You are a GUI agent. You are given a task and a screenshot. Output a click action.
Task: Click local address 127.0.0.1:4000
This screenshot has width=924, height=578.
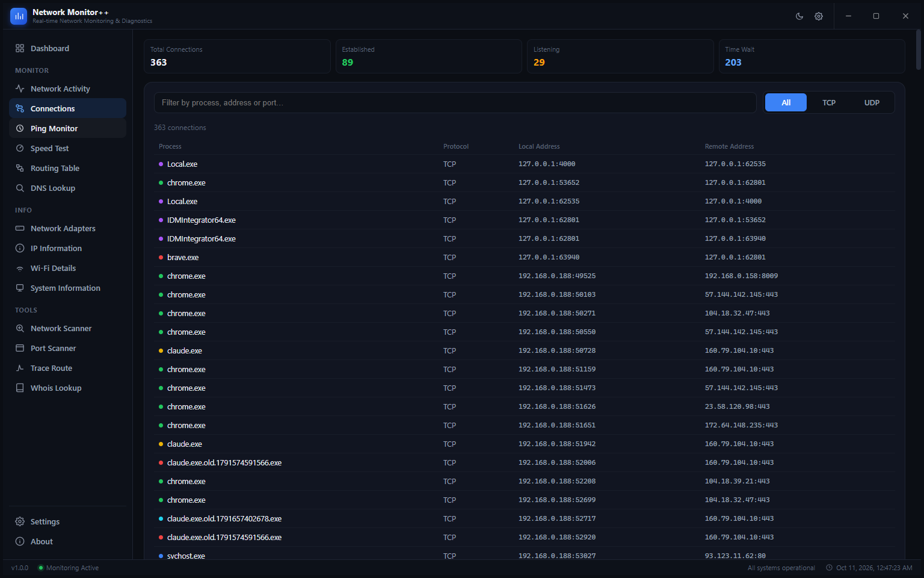pyautogui.click(x=547, y=164)
